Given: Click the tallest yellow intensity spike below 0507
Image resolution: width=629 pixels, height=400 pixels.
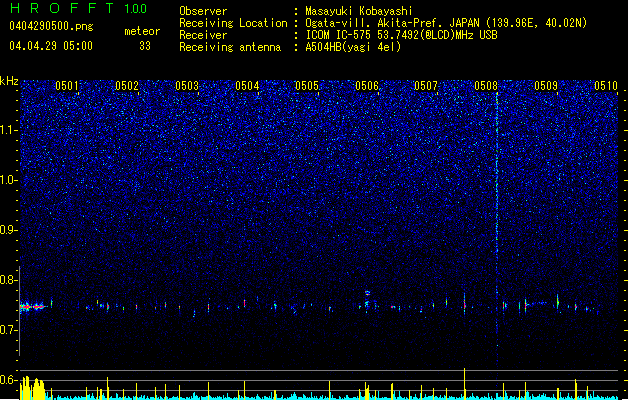Looking at the screenshot, I should coord(465,384).
